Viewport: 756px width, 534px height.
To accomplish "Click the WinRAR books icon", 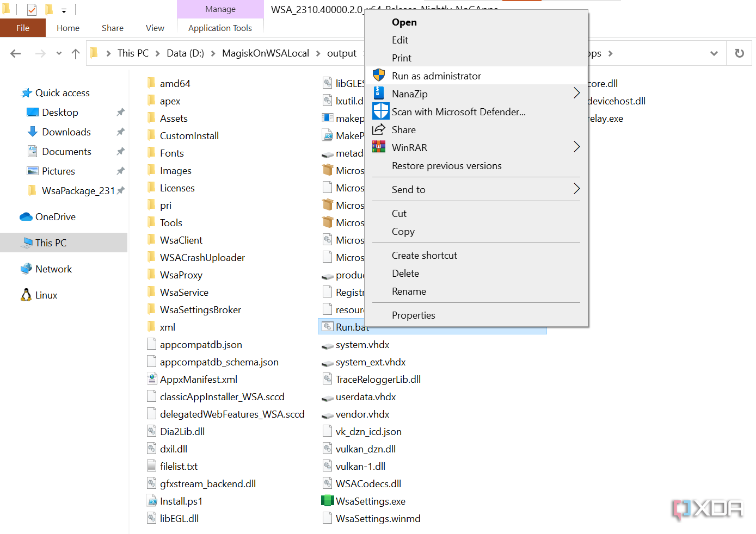I will tap(379, 147).
